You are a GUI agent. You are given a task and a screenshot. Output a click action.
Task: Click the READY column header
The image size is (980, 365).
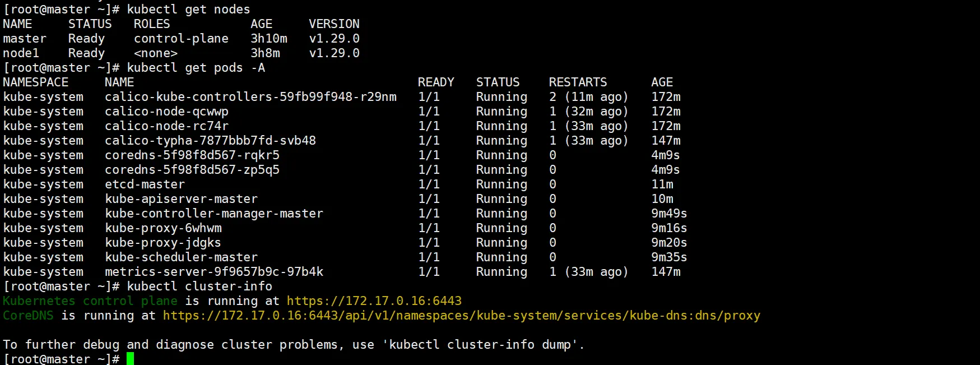pos(436,82)
